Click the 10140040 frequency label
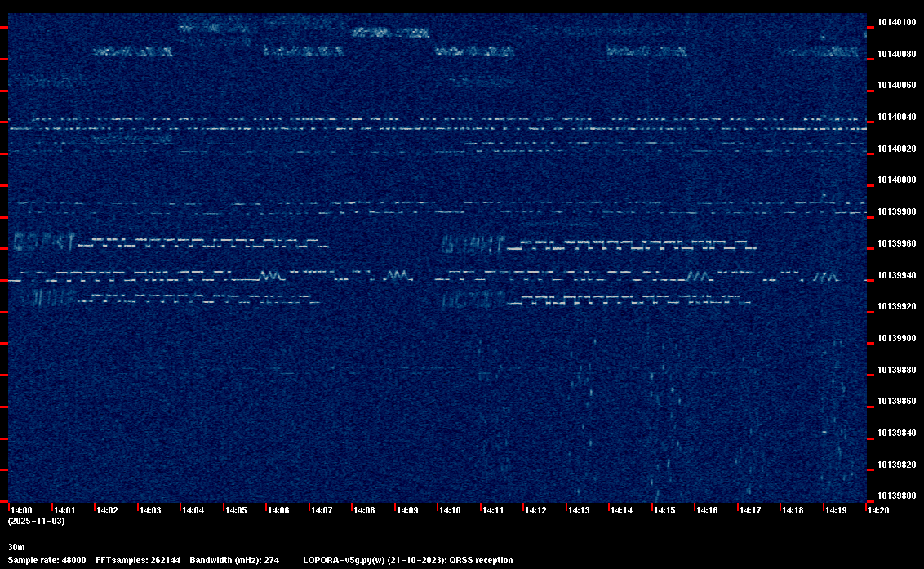This screenshot has width=924, height=569. coord(897,118)
